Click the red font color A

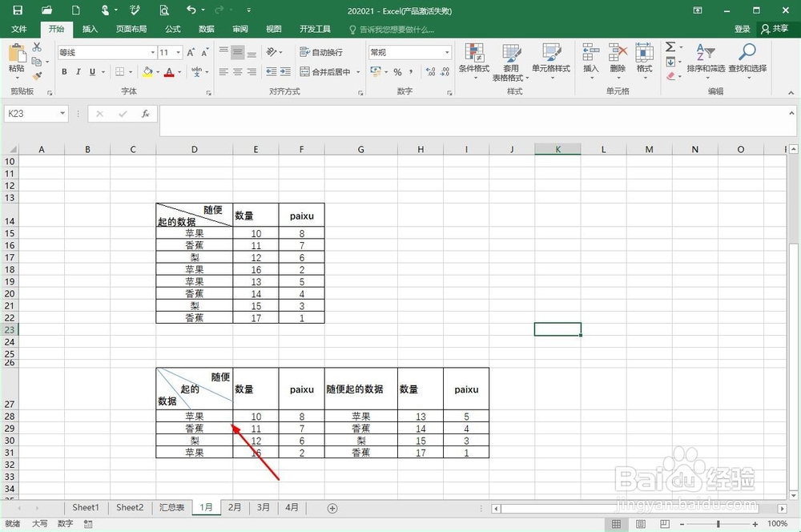[169, 72]
